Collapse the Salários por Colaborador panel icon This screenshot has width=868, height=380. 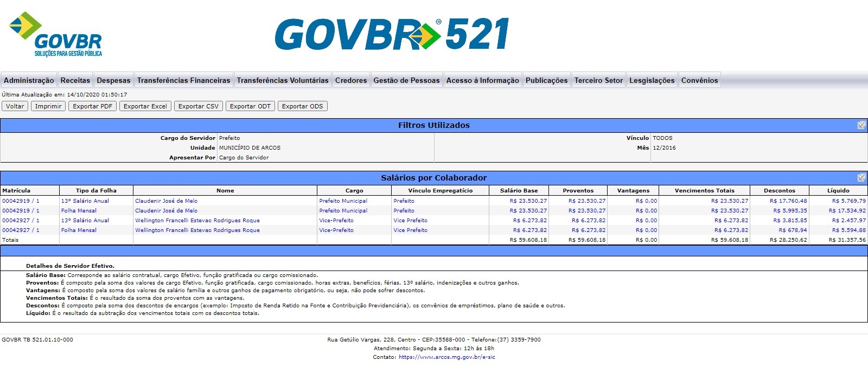point(861,178)
